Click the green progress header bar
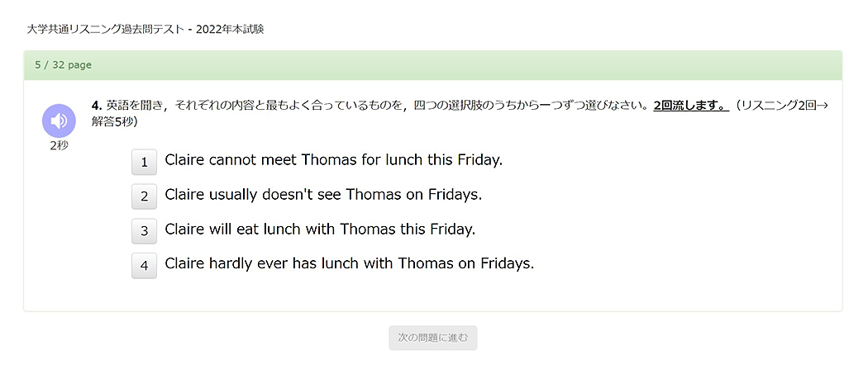 (x=433, y=65)
